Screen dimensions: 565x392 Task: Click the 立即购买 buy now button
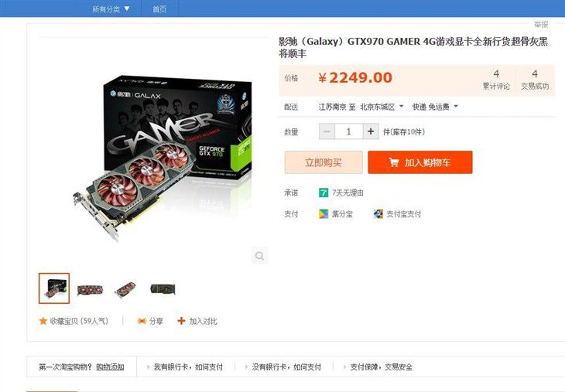coord(324,162)
